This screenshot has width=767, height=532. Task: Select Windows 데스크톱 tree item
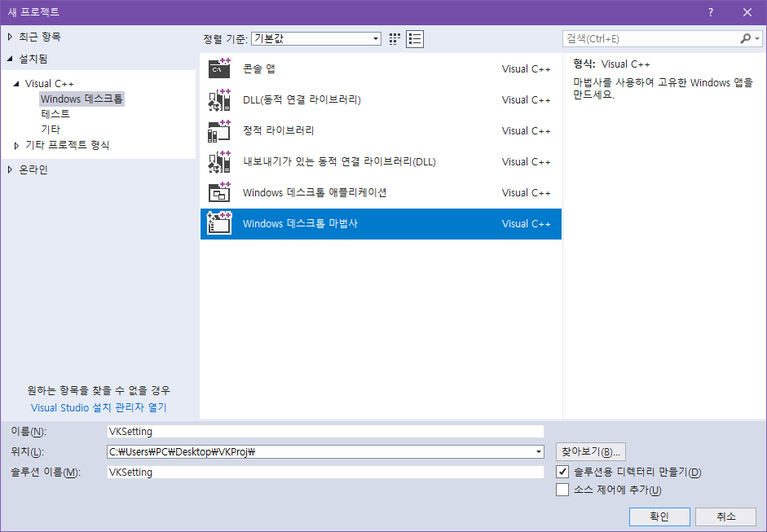pos(82,99)
